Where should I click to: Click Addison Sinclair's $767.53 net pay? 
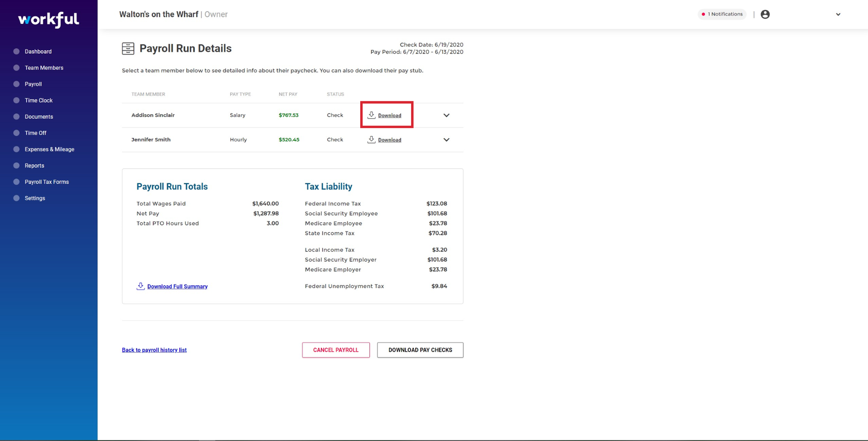pyautogui.click(x=289, y=115)
